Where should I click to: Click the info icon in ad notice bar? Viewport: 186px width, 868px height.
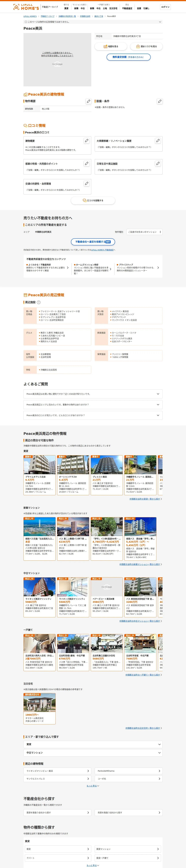(26, 22)
